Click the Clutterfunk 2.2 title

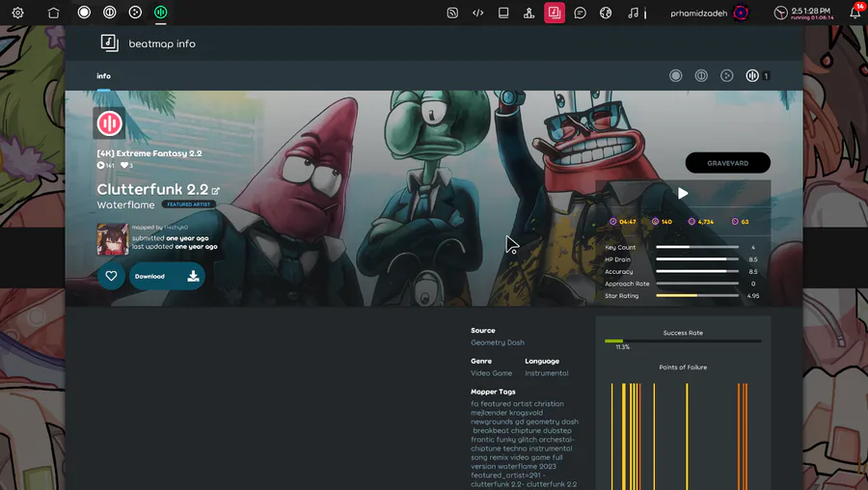pos(152,189)
